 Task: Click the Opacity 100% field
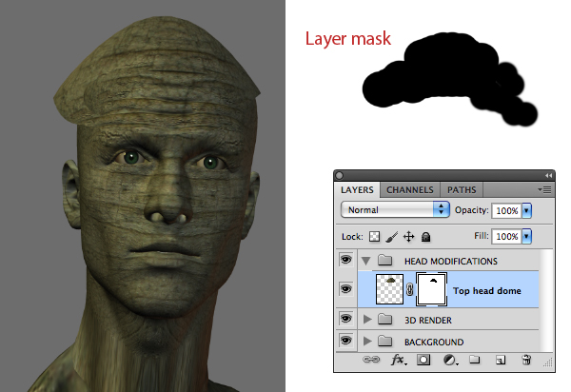click(x=506, y=210)
